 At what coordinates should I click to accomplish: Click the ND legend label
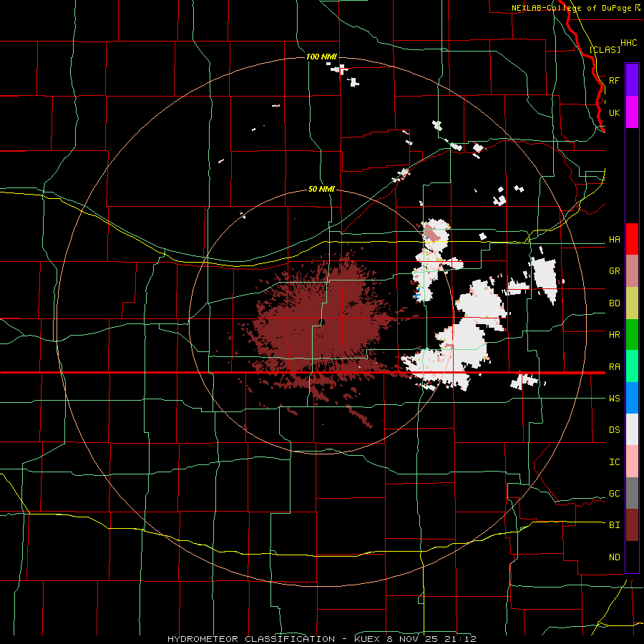pos(614,557)
